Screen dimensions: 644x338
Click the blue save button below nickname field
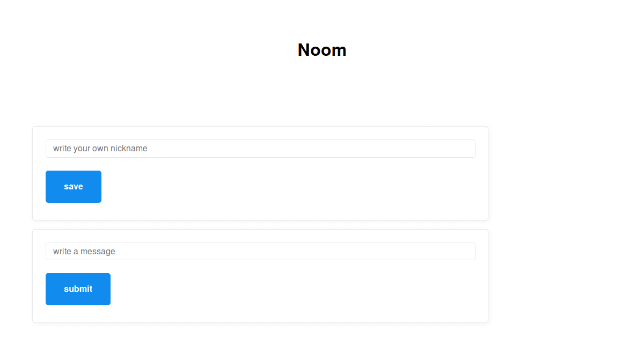pos(74,186)
